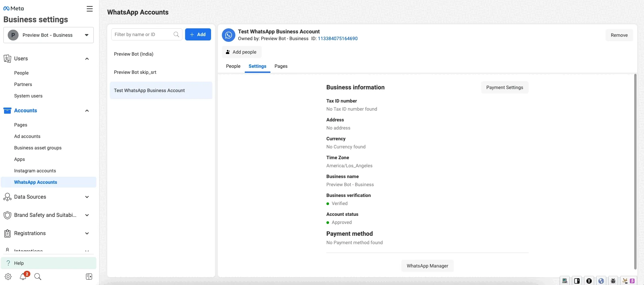Click the Filter by name or ID field

pyautogui.click(x=143, y=34)
